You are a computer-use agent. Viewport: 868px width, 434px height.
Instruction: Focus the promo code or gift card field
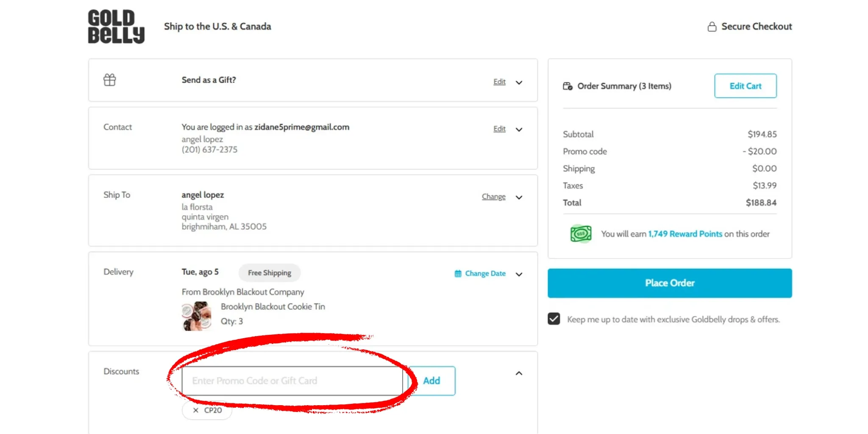point(292,381)
